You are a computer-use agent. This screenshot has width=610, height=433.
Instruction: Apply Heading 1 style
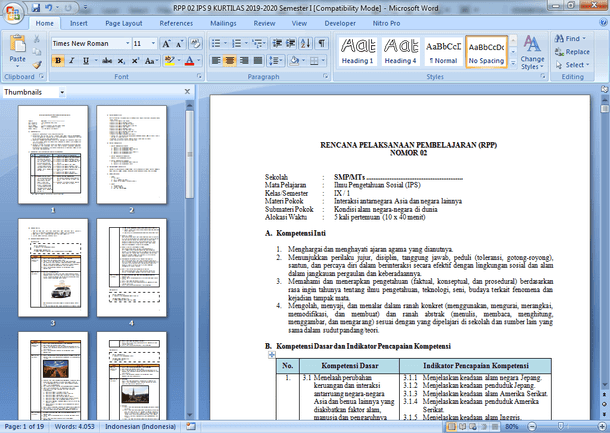click(x=357, y=51)
